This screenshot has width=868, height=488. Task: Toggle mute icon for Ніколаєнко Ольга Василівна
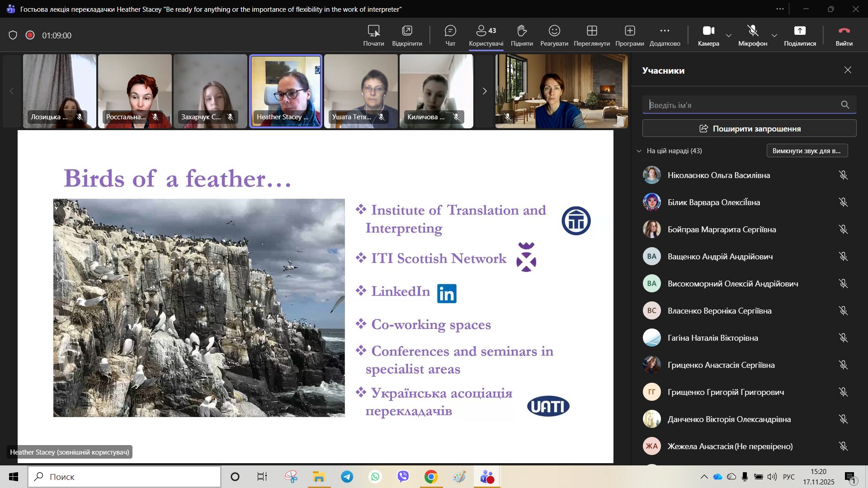tap(843, 175)
